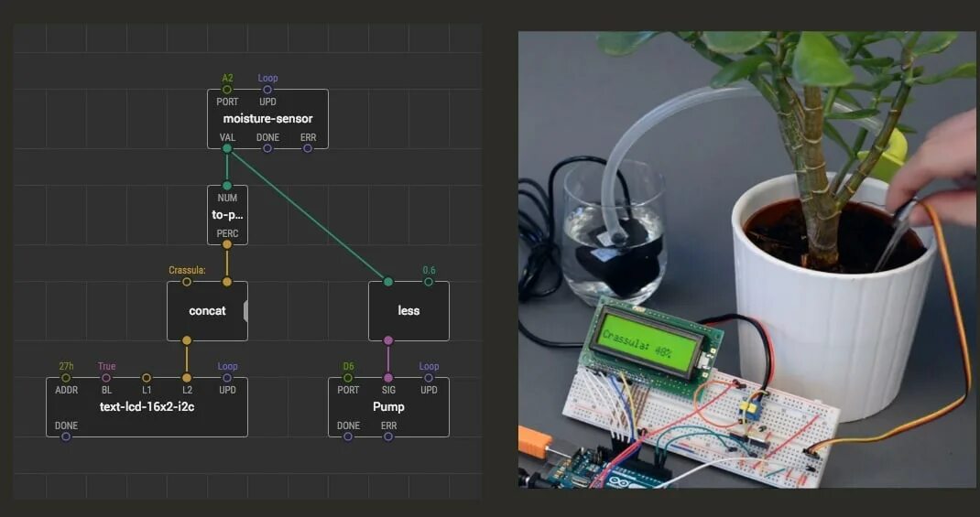Click the Pump node's DONE output pin

coord(348,437)
